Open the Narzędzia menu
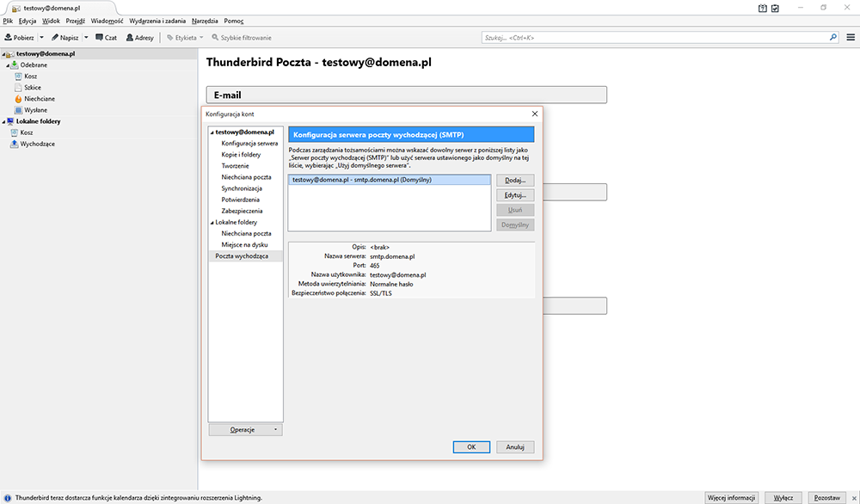Screen dimensions: 860x504 click(x=205, y=21)
